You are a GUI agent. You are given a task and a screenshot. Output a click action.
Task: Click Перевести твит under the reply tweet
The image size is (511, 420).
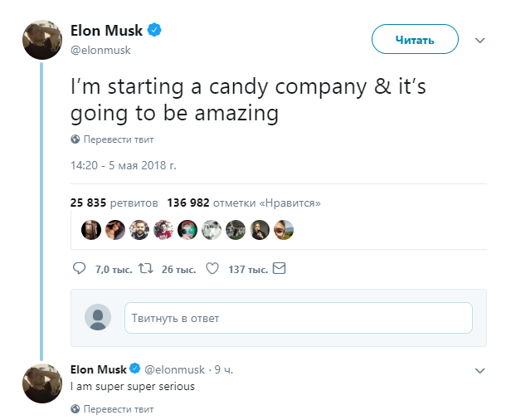click(x=118, y=409)
